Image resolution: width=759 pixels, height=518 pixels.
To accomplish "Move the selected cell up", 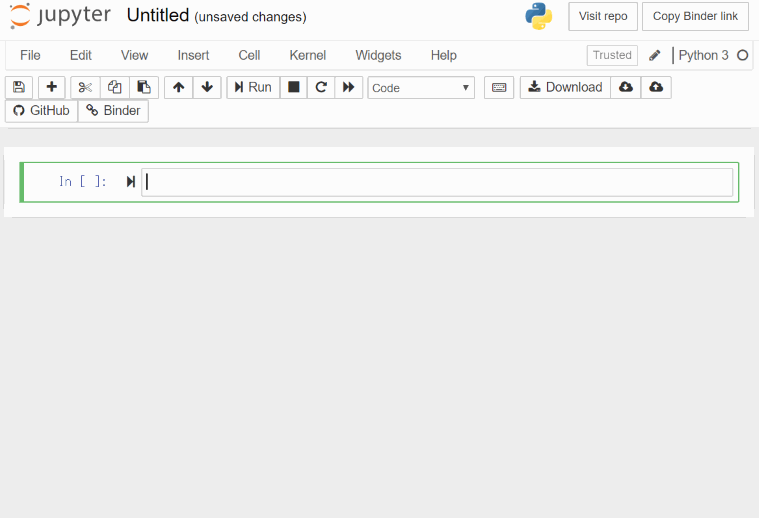I will [x=178, y=87].
